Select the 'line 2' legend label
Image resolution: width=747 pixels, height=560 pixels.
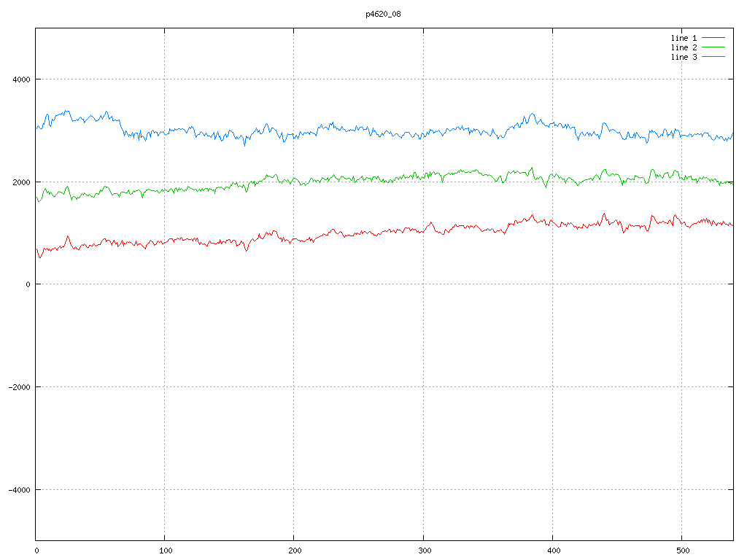coord(684,47)
